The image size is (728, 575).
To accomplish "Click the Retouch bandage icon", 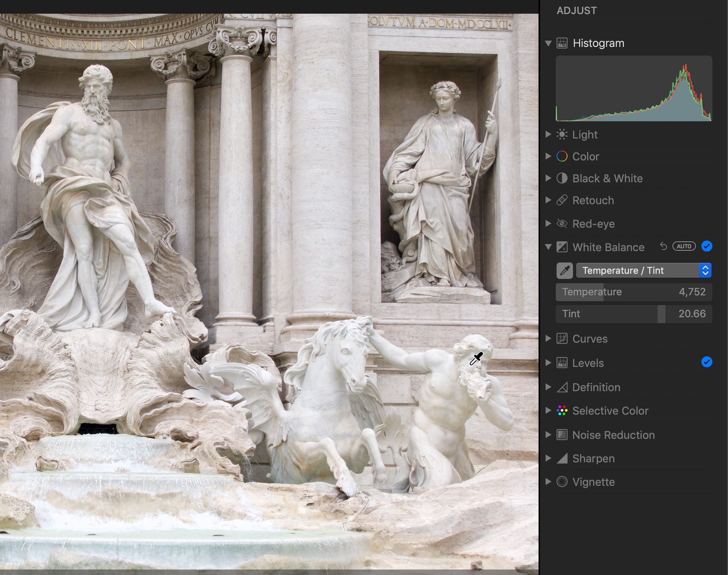I will pyautogui.click(x=562, y=200).
